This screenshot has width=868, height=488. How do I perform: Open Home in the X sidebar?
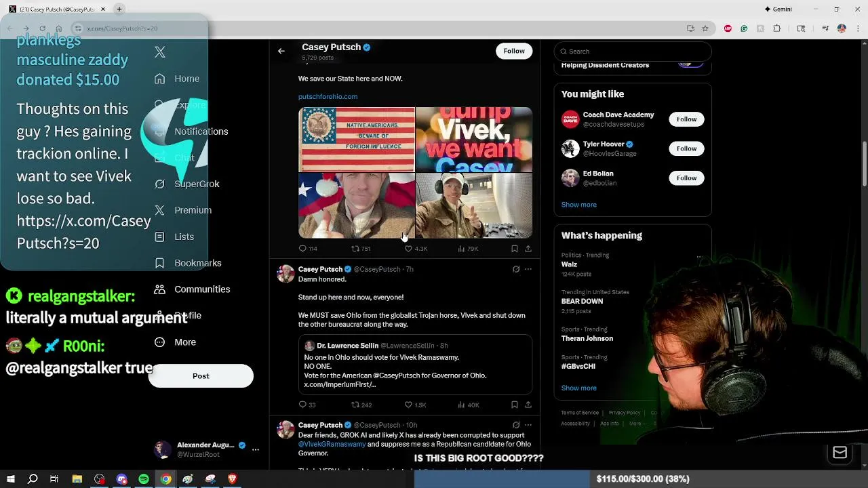177,79
